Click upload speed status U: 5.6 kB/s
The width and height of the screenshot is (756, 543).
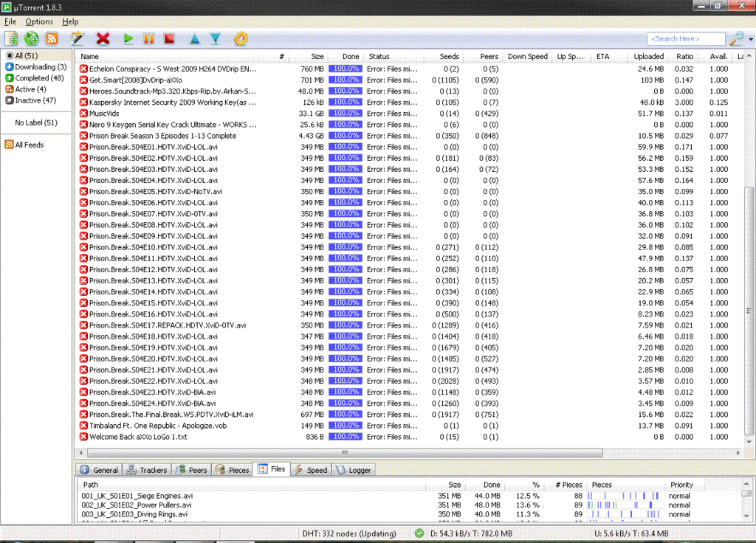631,533
